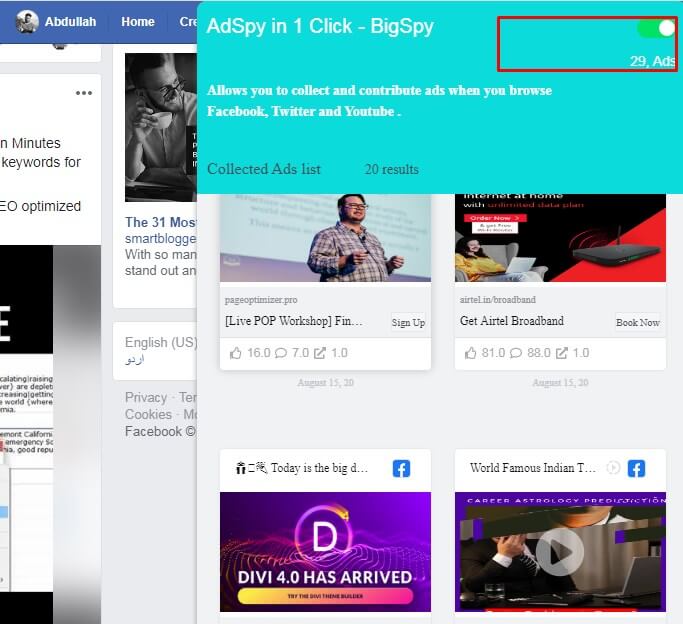Open Facebook icon on 'Today is the big d...' card
The image size is (683, 624).
tap(401, 469)
